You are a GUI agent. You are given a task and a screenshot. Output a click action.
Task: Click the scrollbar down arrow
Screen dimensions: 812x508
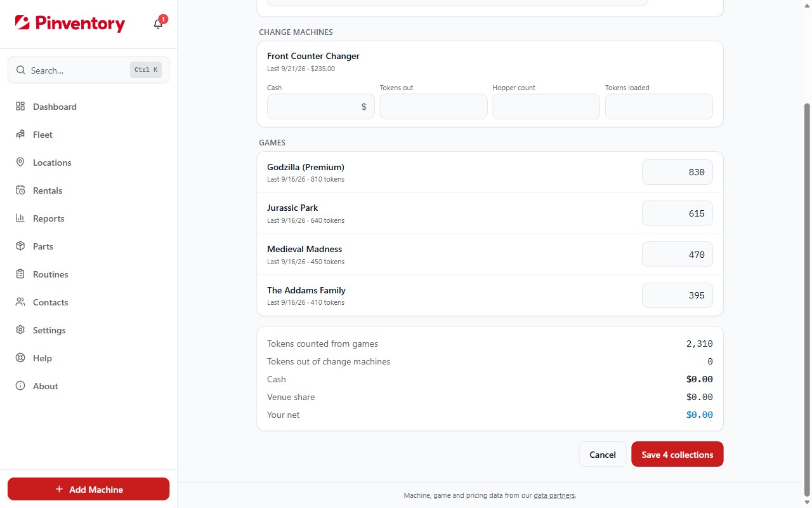pos(807,503)
